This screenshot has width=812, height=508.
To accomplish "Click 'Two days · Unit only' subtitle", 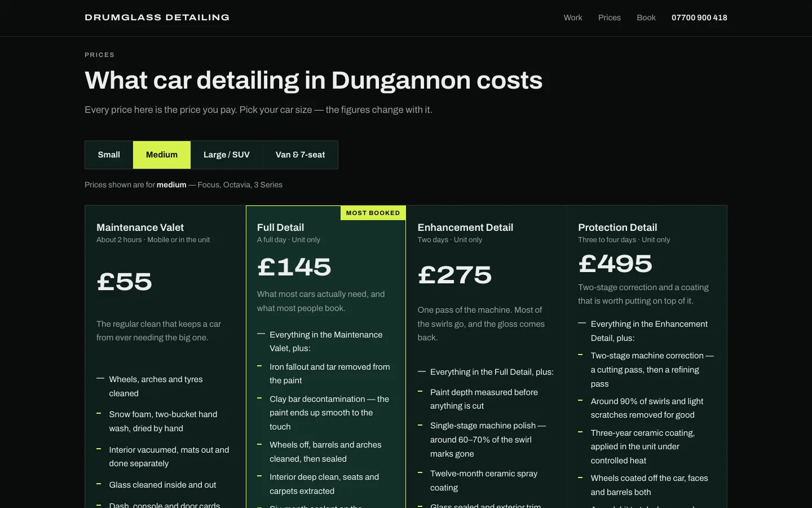I will tap(450, 240).
